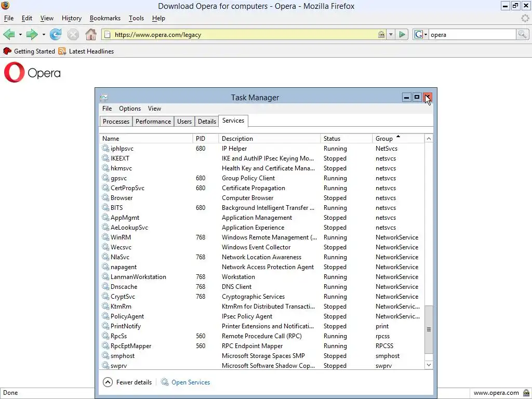Click the services list scroll-down arrow
The height and width of the screenshot is (399, 532).
tap(429, 365)
